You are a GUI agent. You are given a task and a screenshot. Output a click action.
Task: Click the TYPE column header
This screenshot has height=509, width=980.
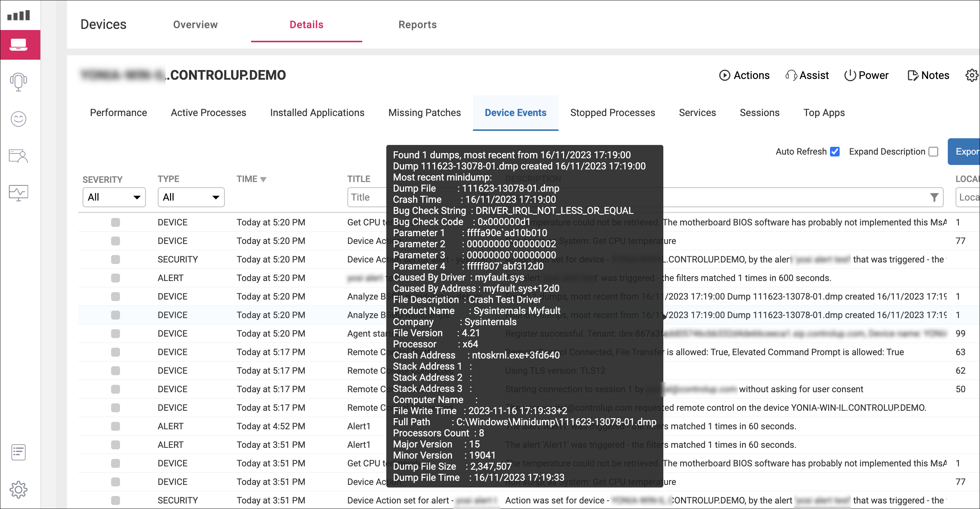169,179
